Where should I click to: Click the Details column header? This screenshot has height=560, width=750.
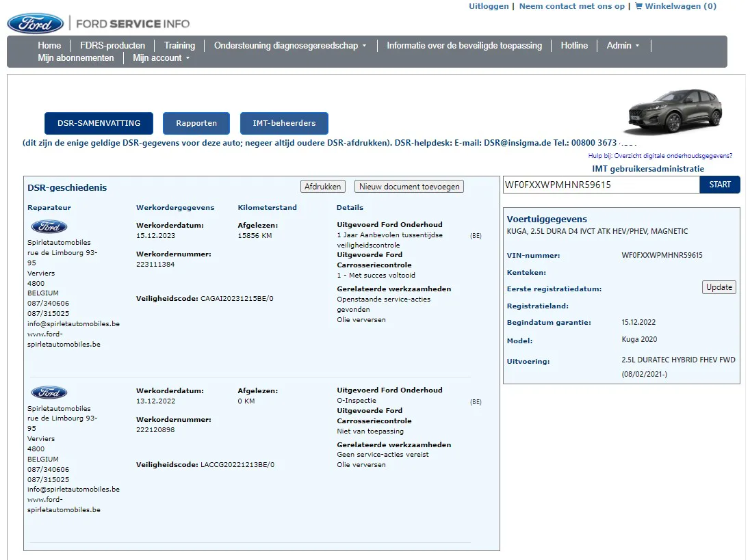[x=350, y=207]
